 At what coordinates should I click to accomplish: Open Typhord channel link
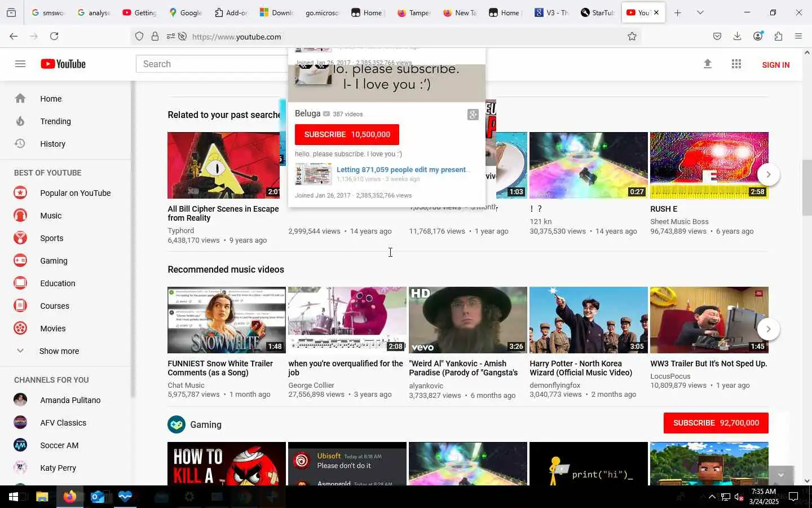click(181, 231)
